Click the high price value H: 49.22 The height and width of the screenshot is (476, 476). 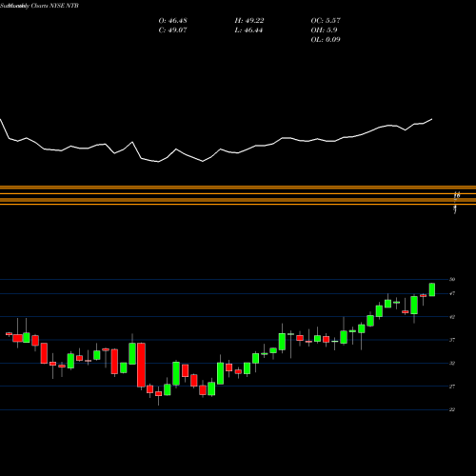point(249,21)
